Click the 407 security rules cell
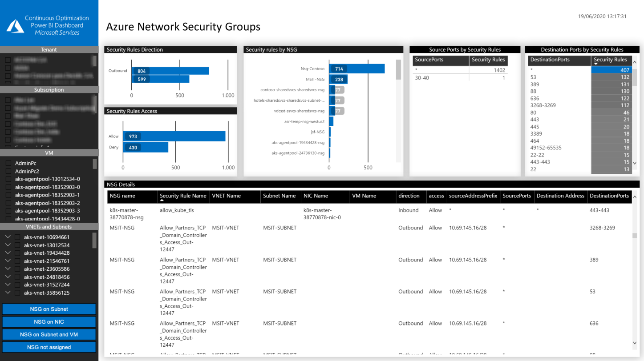644x361 pixels. (x=611, y=70)
